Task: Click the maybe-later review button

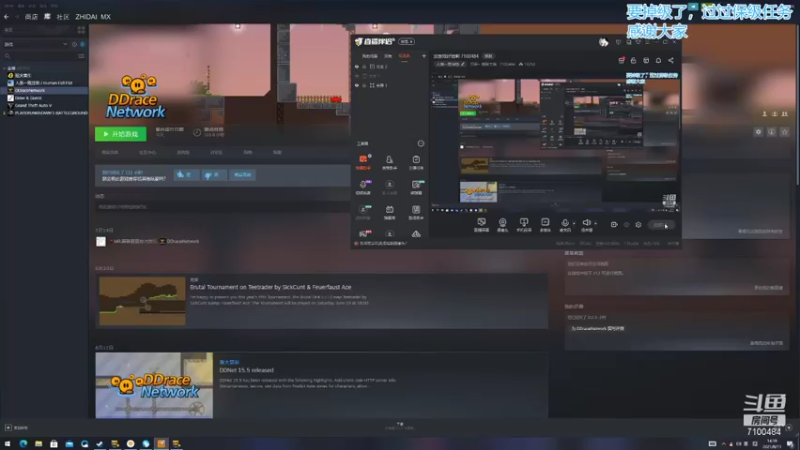Action: [242, 174]
